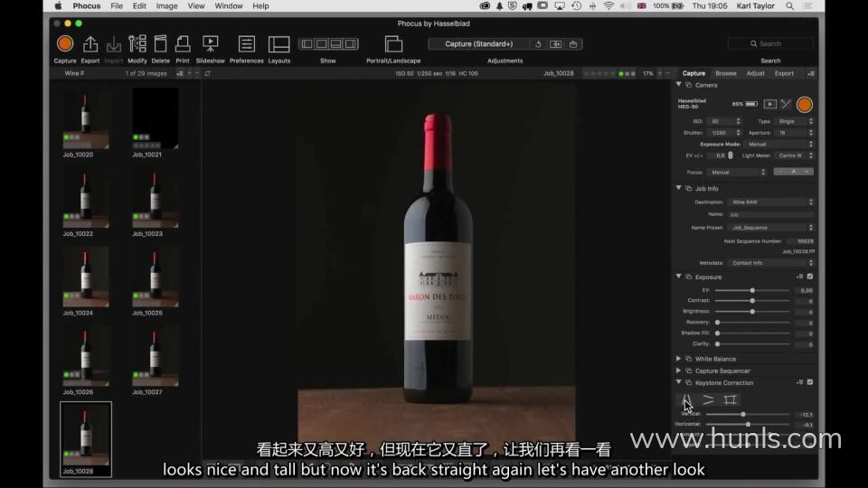The image size is (868, 488).
Task: Open Exposure tool presets menu icon
Action: 799,277
